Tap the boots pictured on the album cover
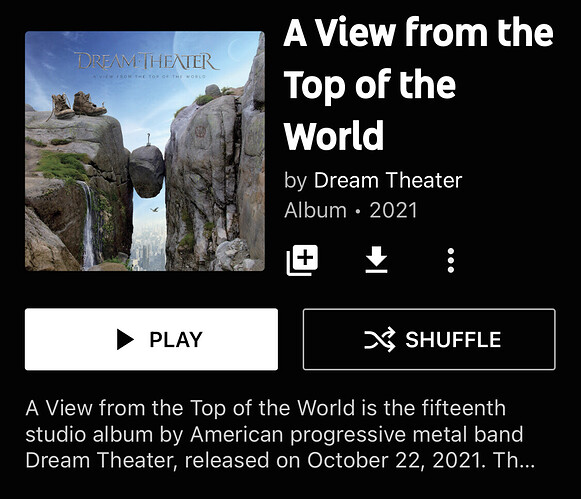Screen dimensions: 581x499 point(78,105)
